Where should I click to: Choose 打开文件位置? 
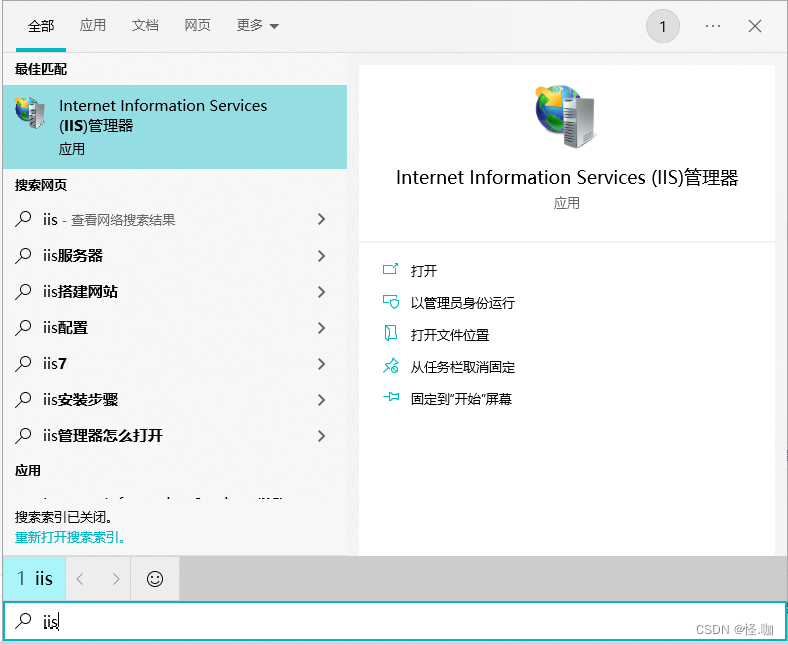tap(450, 335)
